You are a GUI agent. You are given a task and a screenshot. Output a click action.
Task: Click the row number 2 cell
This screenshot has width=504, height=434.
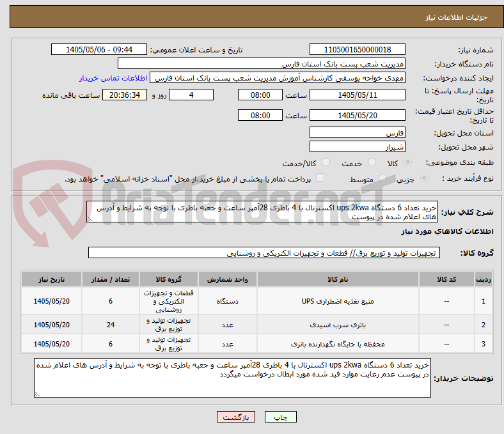point(483,325)
